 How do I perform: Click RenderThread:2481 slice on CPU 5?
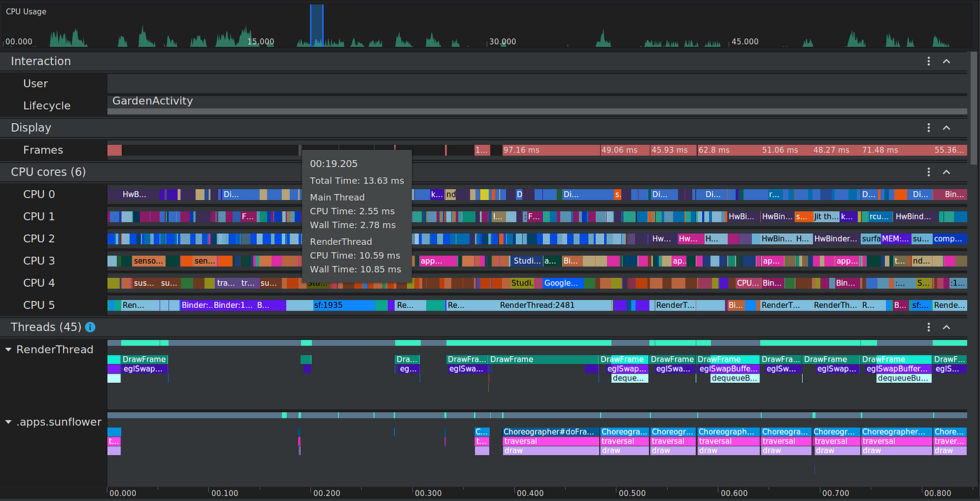tap(539, 306)
